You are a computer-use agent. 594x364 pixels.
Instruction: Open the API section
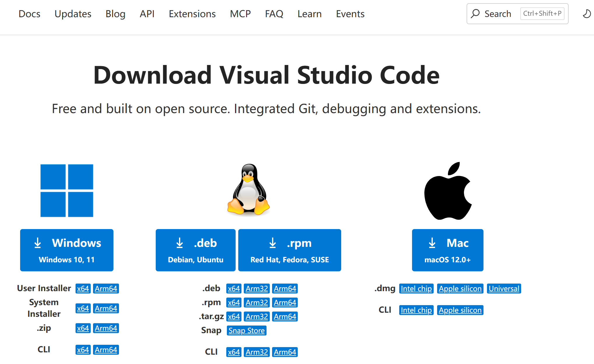tap(147, 14)
